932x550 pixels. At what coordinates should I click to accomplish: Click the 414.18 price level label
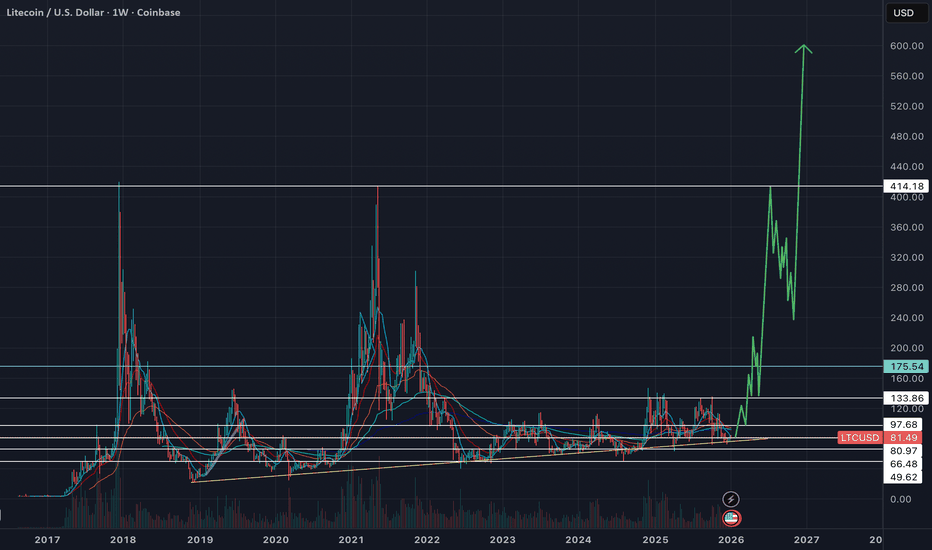click(x=909, y=187)
